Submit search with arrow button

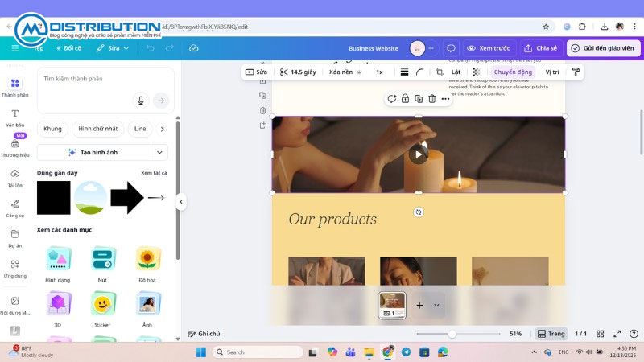point(161,101)
